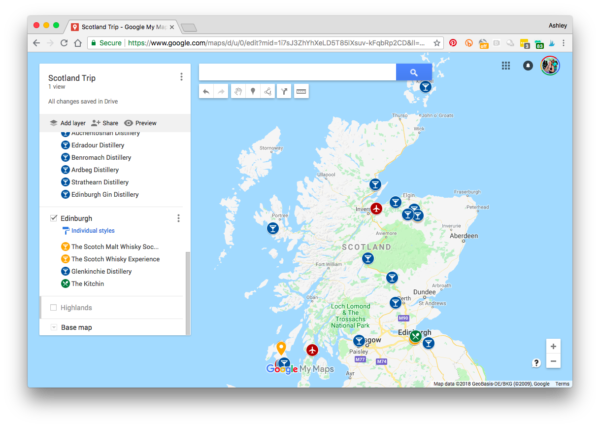The height and width of the screenshot is (427, 600).
Task: Select The Scotch Whisky Experience item
Action: (x=110, y=259)
